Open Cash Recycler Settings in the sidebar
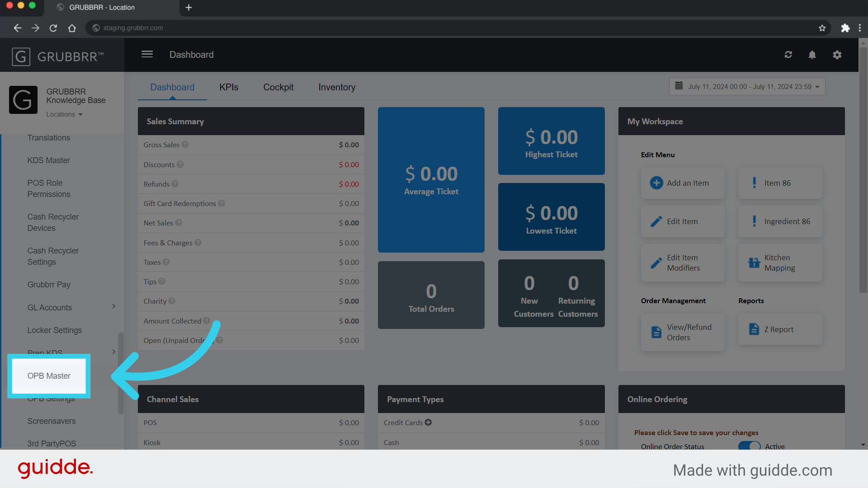Screen dimensions: 868x488 click(53, 256)
